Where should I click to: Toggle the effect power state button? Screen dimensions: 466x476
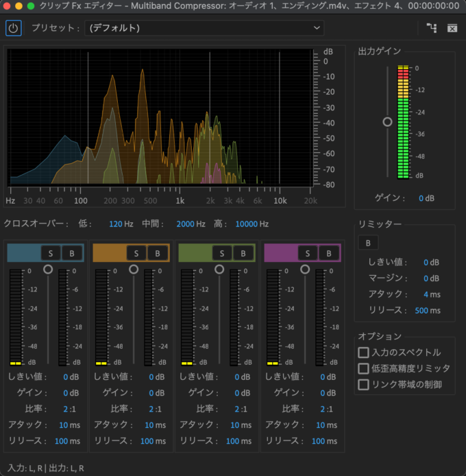click(13, 28)
